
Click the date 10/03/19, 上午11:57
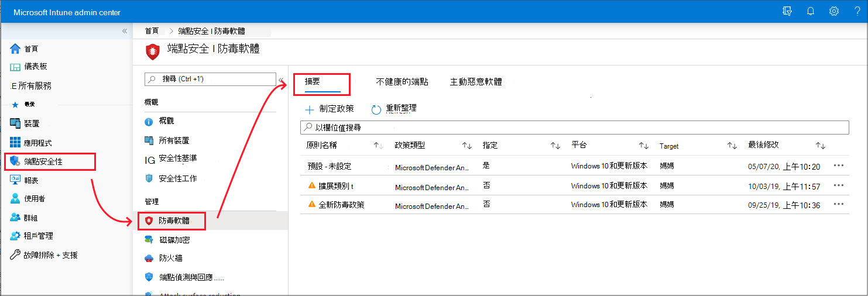click(784, 185)
